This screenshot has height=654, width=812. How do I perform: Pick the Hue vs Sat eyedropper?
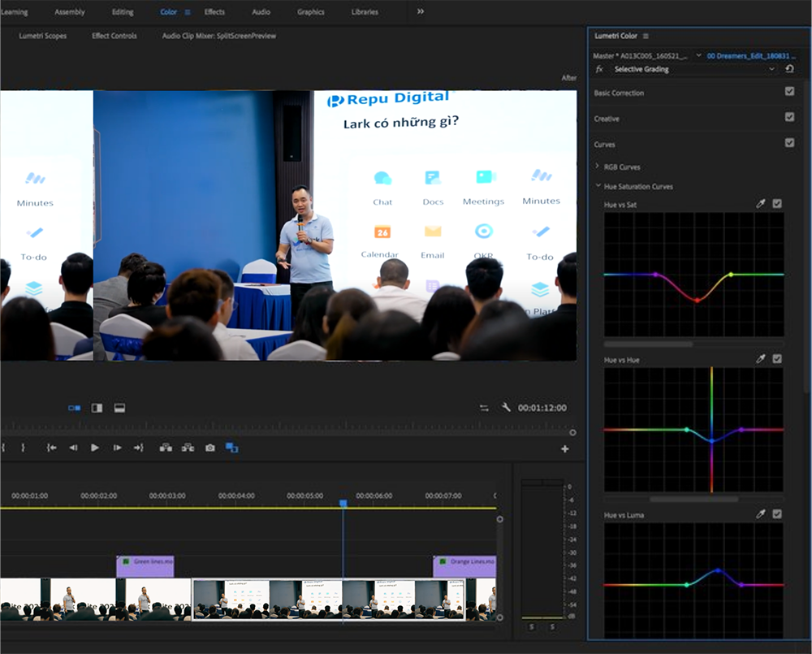click(x=760, y=204)
